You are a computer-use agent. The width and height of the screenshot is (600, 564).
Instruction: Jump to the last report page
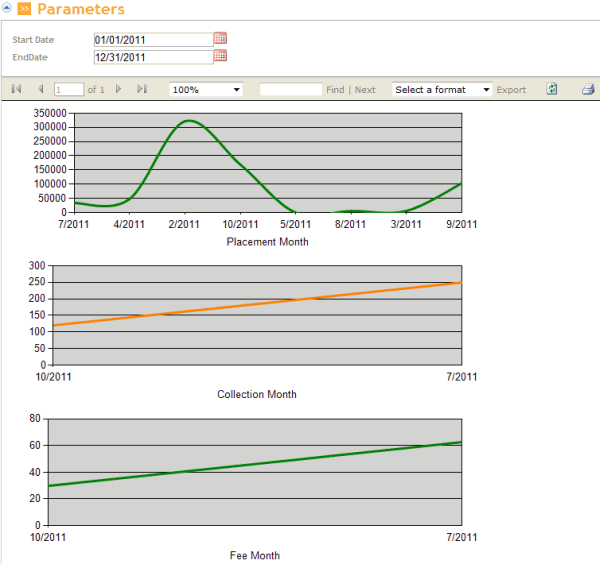pyautogui.click(x=142, y=89)
